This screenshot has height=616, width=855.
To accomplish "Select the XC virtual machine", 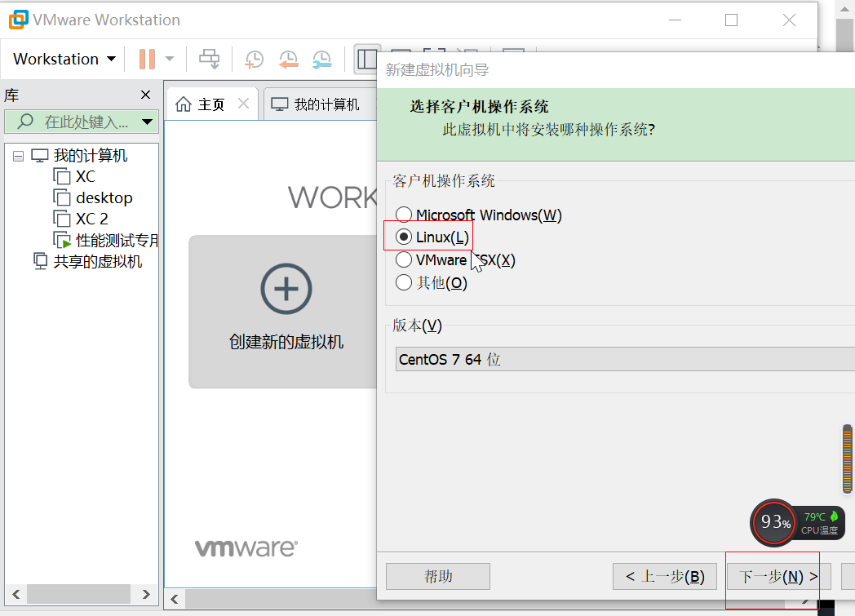I will (x=85, y=176).
